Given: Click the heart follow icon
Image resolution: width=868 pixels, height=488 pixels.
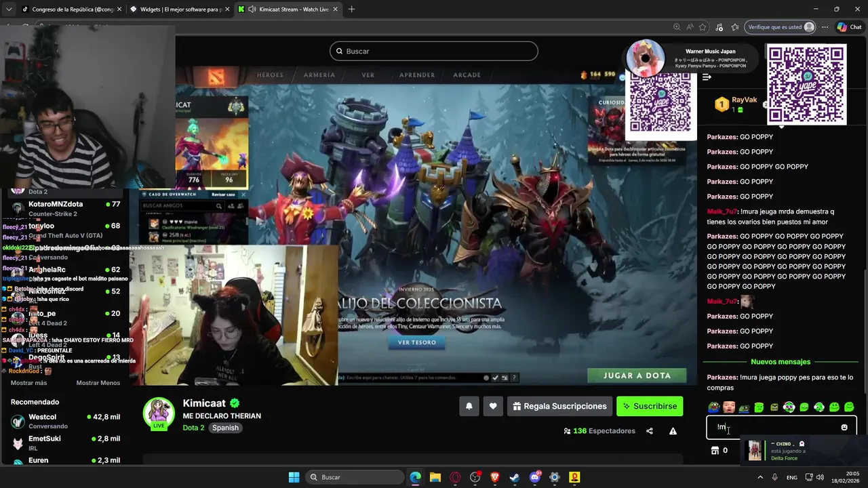Looking at the screenshot, I should (x=493, y=406).
